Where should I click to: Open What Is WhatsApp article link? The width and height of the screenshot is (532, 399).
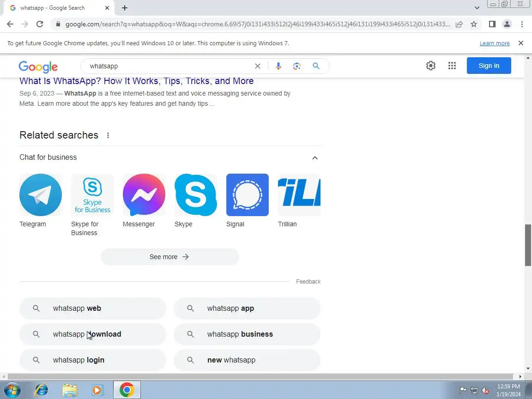pos(136,81)
